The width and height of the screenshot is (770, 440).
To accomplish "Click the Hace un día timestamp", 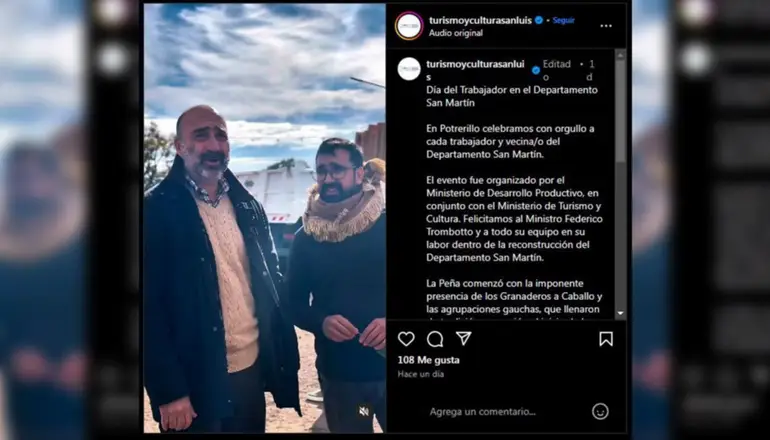I will pyautogui.click(x=421, y=374).
